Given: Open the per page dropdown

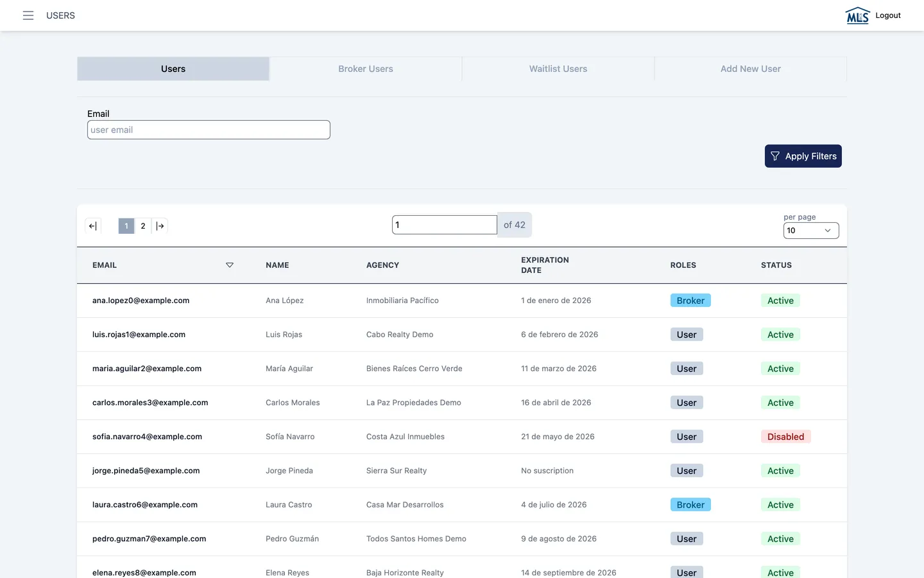Looking at the screenshot, I should click(811, 231).
